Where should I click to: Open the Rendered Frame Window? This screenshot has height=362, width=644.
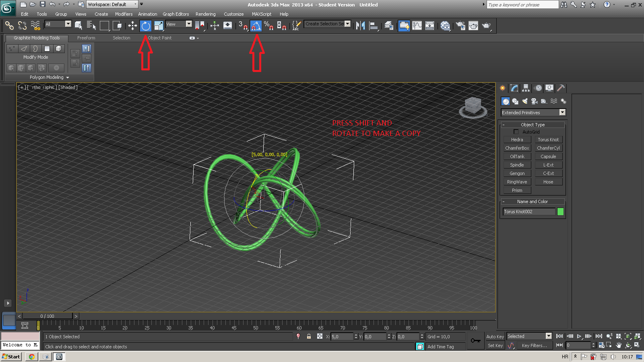473,26
